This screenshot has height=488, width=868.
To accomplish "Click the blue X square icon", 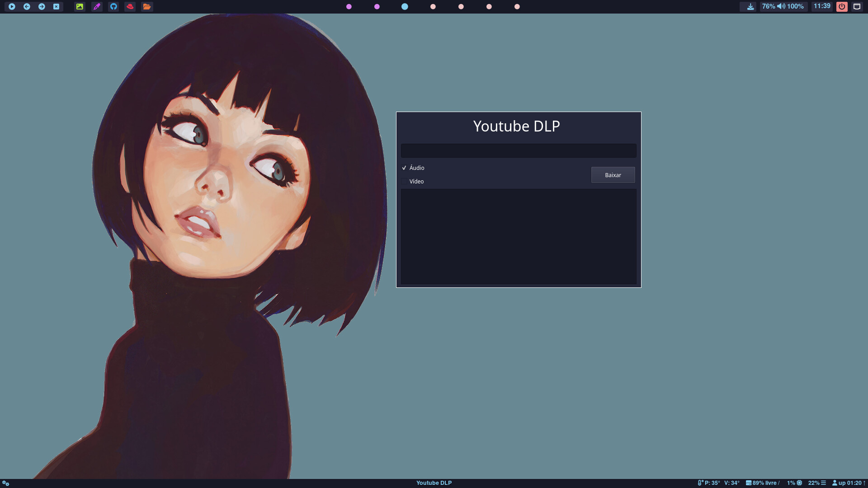I will 56,7.
